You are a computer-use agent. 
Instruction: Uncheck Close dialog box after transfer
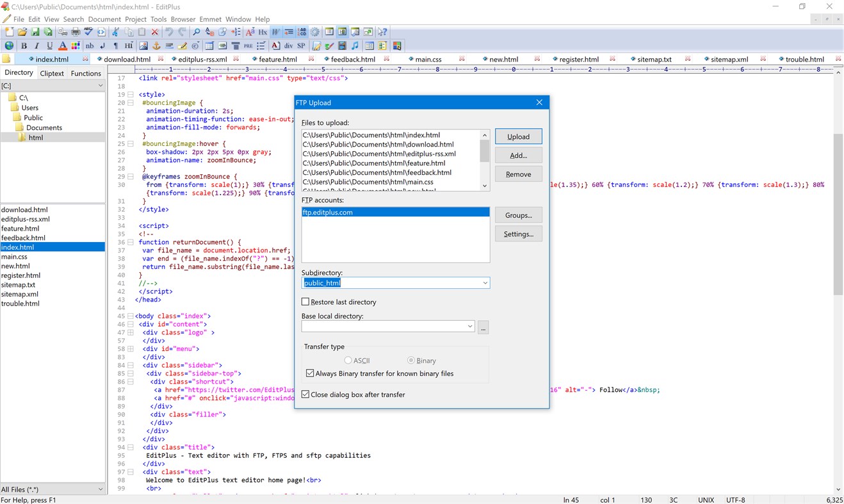coord(305,394)
